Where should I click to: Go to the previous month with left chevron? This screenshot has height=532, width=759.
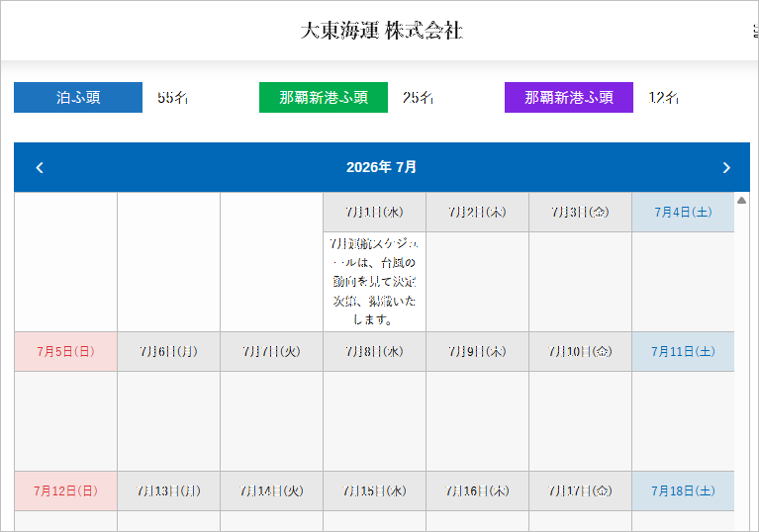click(x=40, y=168)
